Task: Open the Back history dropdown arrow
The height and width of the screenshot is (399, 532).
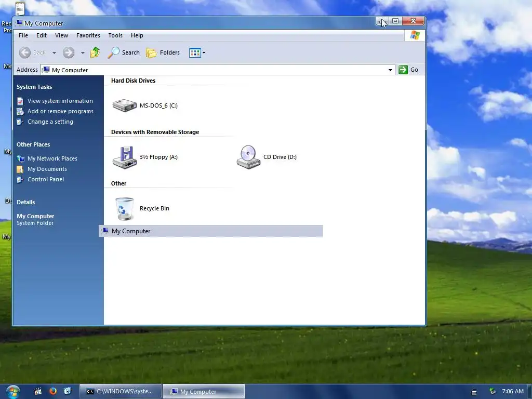Action: click(x=54, y=53)
